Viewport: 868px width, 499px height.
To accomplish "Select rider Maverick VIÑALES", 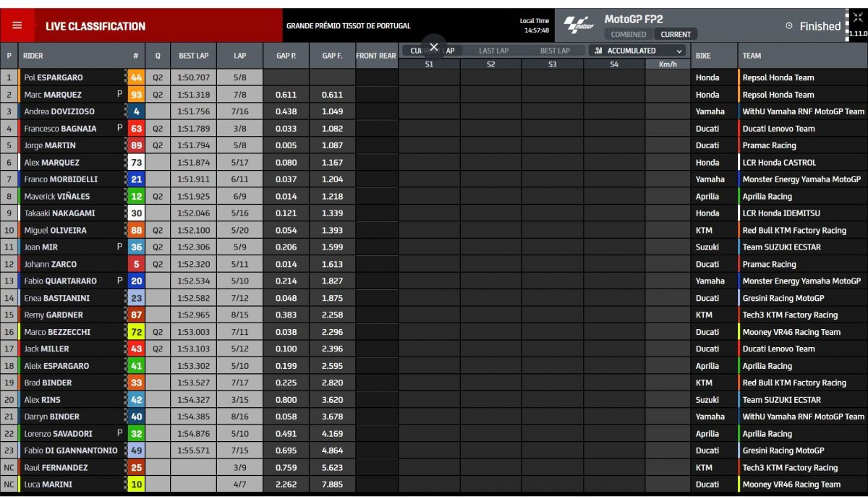I will pyautogui.click(x=59, y=196).
